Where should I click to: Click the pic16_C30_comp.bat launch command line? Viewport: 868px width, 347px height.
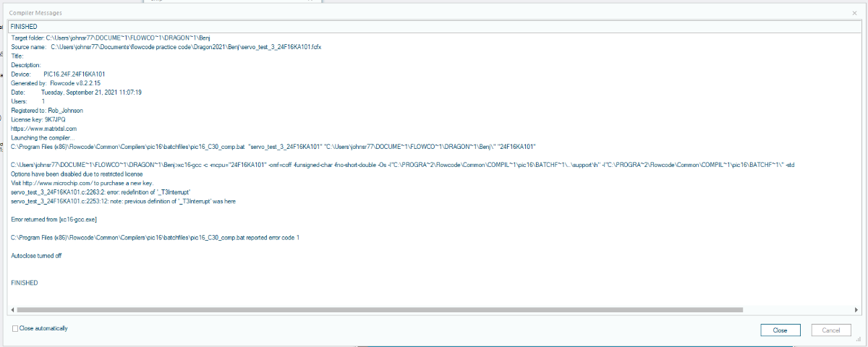[273, 147]
